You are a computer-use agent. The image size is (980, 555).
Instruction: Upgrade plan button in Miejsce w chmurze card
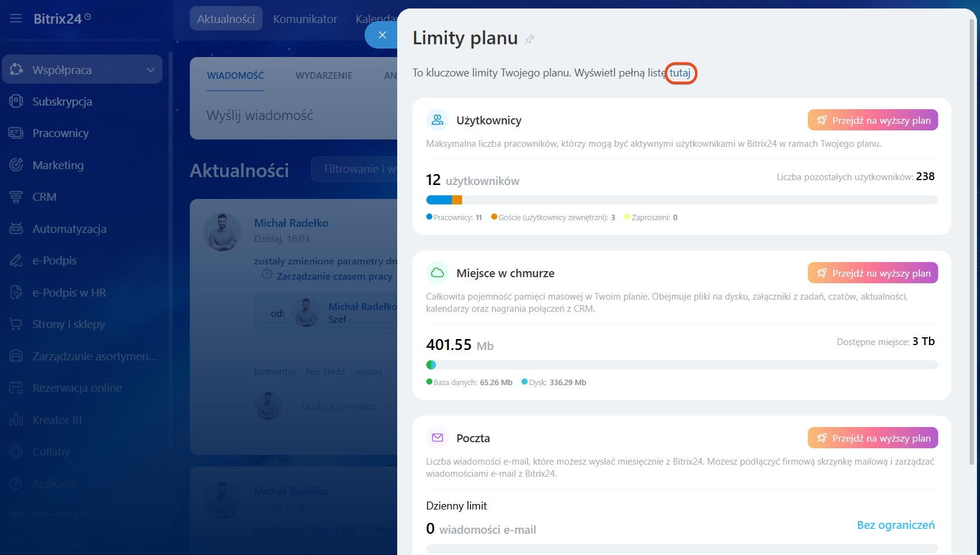pos(873,273)
